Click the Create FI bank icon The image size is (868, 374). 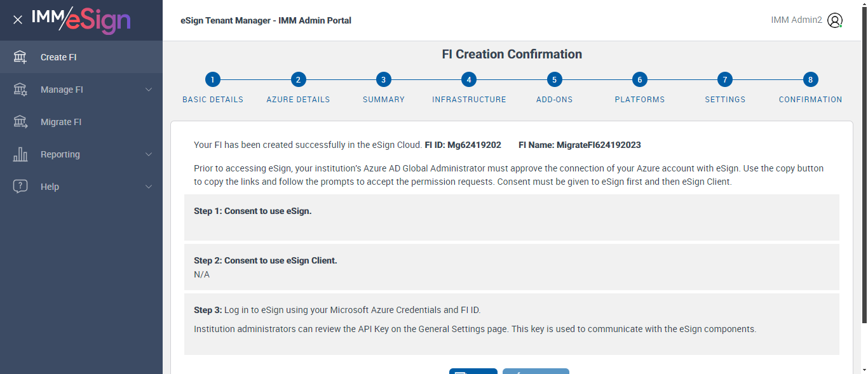(x=20, y=57)
